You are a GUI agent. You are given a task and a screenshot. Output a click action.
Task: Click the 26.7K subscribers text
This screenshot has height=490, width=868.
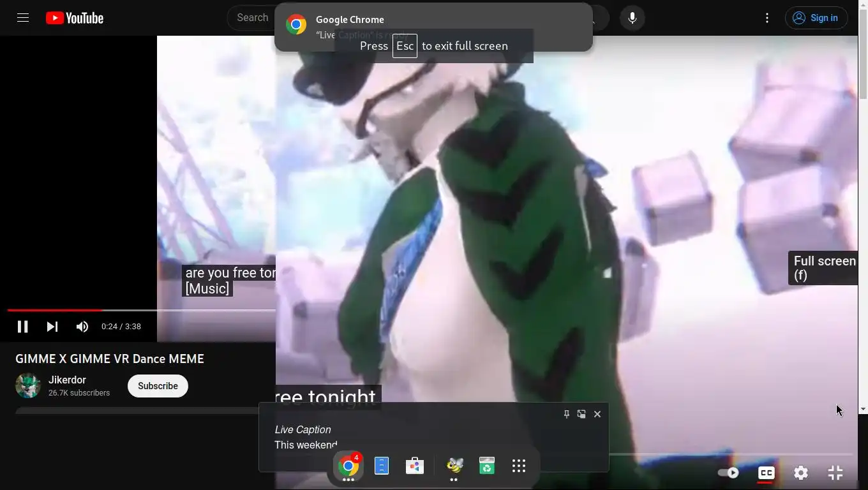(x=79, y=393)
